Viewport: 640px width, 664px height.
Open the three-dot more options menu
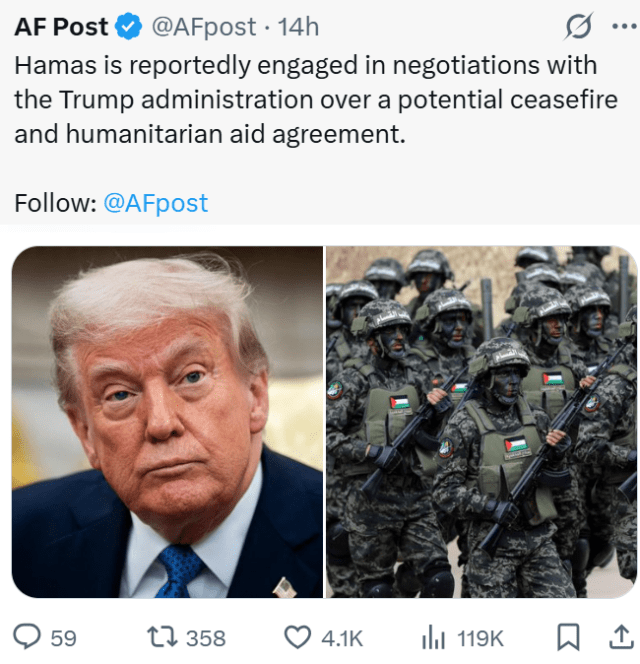click(x=624, y=26)
